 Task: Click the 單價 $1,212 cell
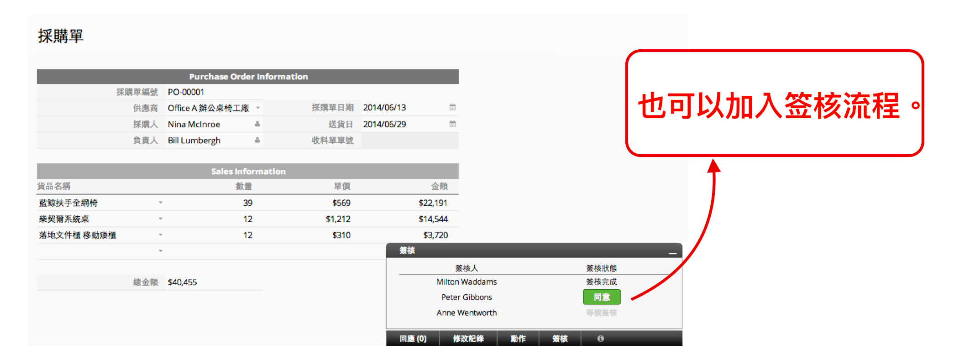[x=338, y=219]
